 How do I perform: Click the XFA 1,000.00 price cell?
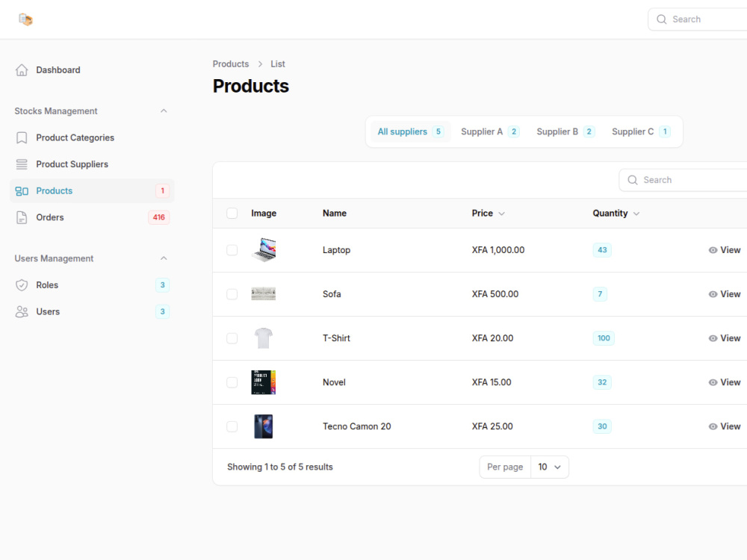[498, 250]
